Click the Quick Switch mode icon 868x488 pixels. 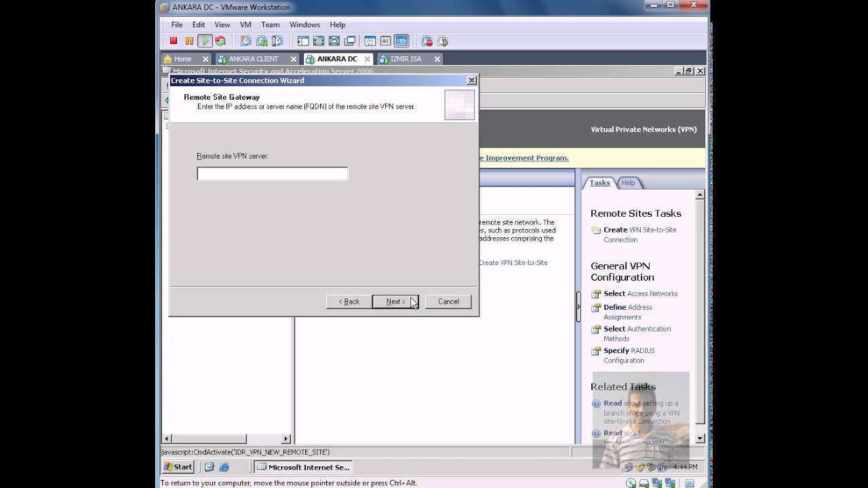click(319, 41)
